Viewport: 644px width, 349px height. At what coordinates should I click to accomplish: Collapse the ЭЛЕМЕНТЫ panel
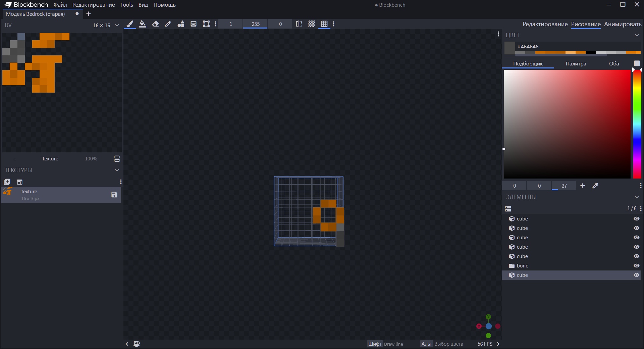tap(637, 197)
